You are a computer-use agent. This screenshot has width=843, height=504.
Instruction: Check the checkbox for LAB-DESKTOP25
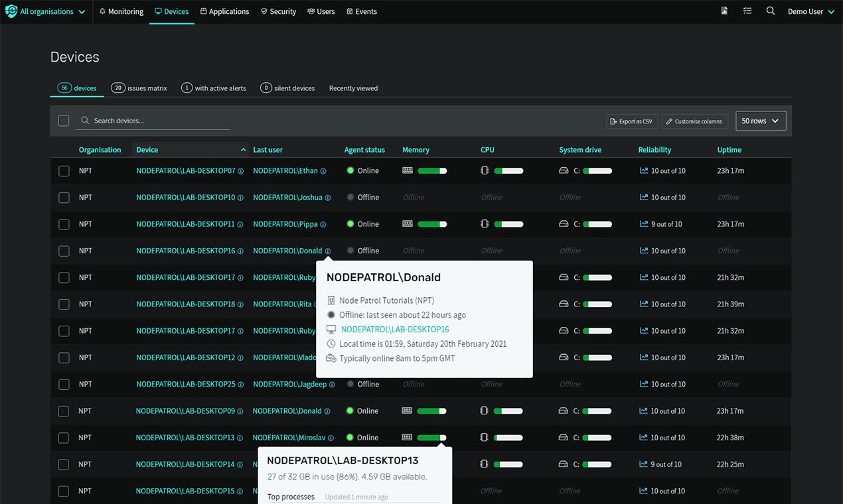(x=64, y=384)
